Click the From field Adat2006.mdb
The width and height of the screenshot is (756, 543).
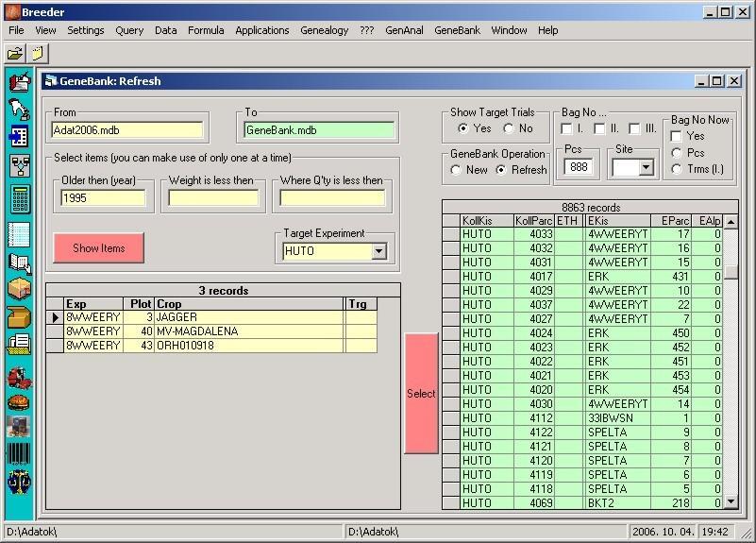point(127,130)
